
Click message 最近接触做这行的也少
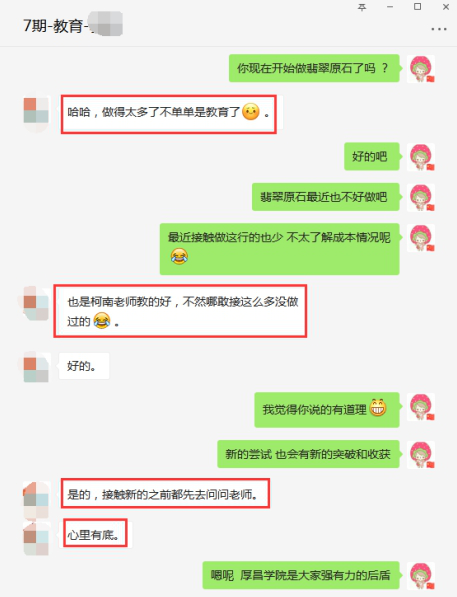280,249
